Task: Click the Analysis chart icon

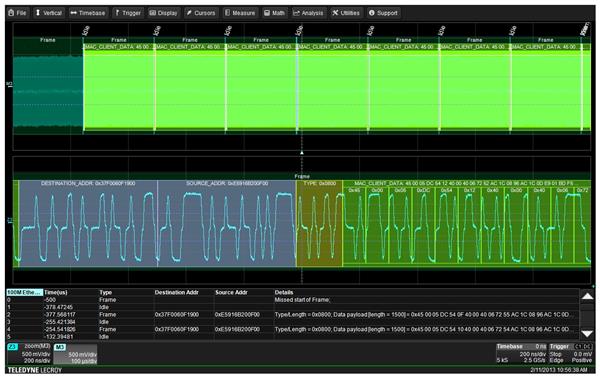Action: click(296, 13)
